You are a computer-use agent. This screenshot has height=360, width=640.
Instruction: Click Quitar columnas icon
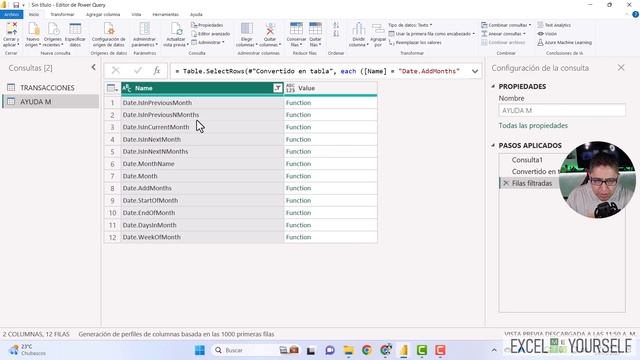coord(270,29)
